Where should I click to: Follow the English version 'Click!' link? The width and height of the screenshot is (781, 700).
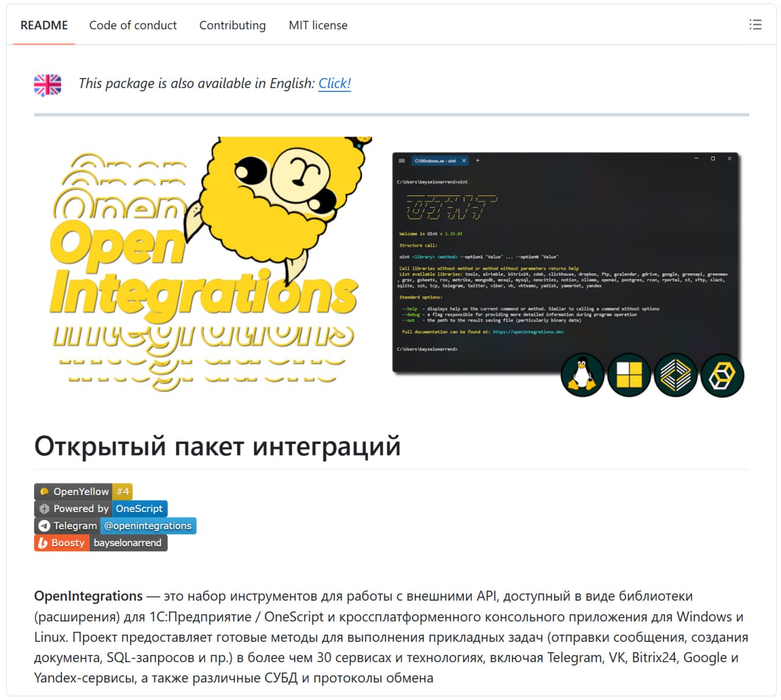coord(335,84)
